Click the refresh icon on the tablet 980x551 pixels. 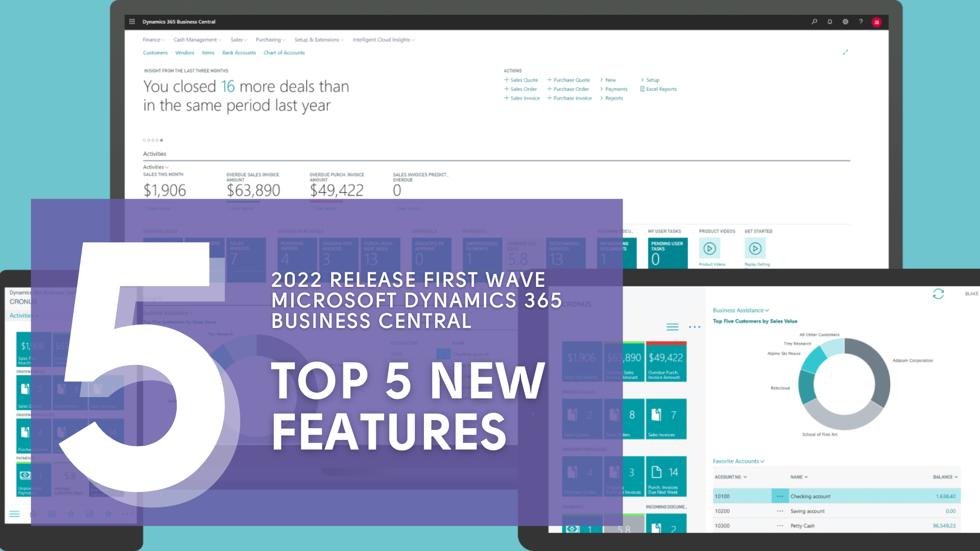[x=938, y=294]
